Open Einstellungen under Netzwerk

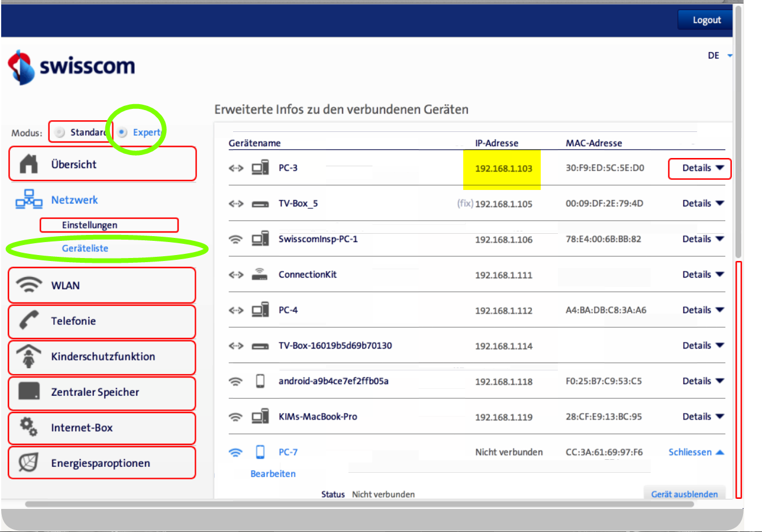[x=89, y=225]
